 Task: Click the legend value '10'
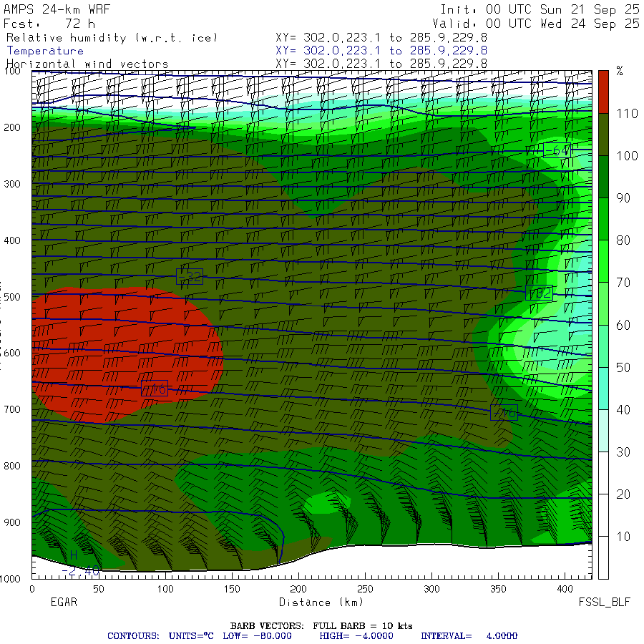(623, 537)
